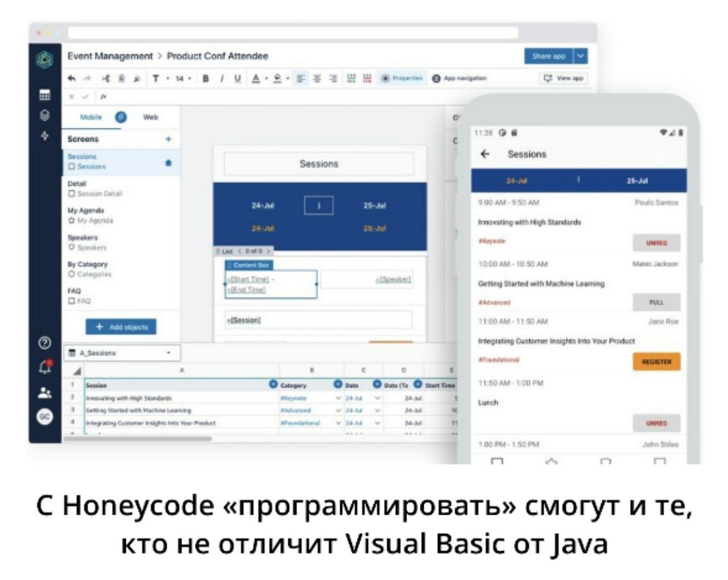728x580 pixels.
Task: Open category dropdown for #Advanced row
Action: coord(338,410)
